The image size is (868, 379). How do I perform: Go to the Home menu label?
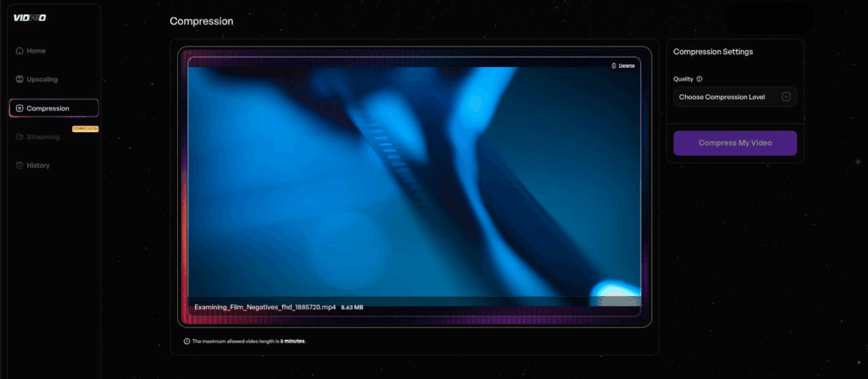point(36,51)
